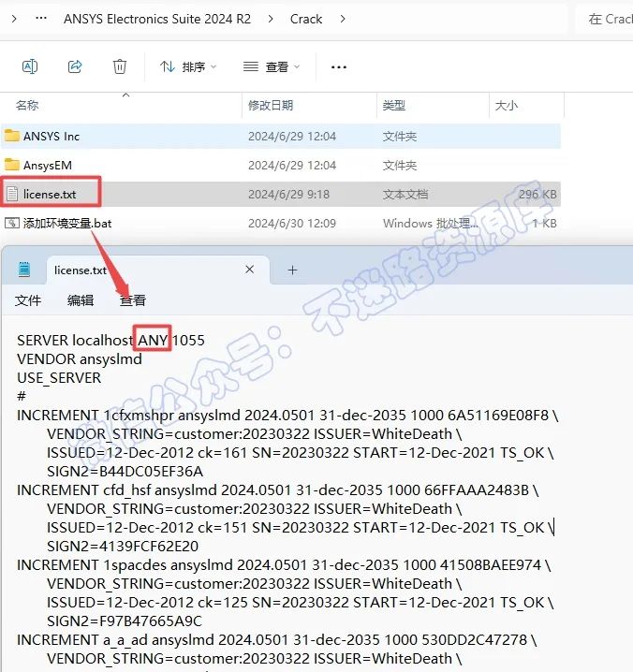Click the license.txt document icon
The height and width of the screenshot is (672, 633).
point(12,194)
